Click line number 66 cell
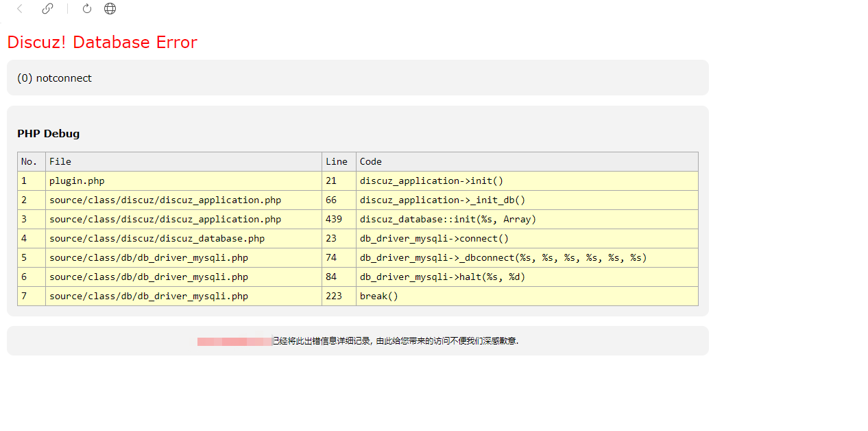Image resolution: width=868 pixels, height=431 pixels. click(x=339, y=200)
